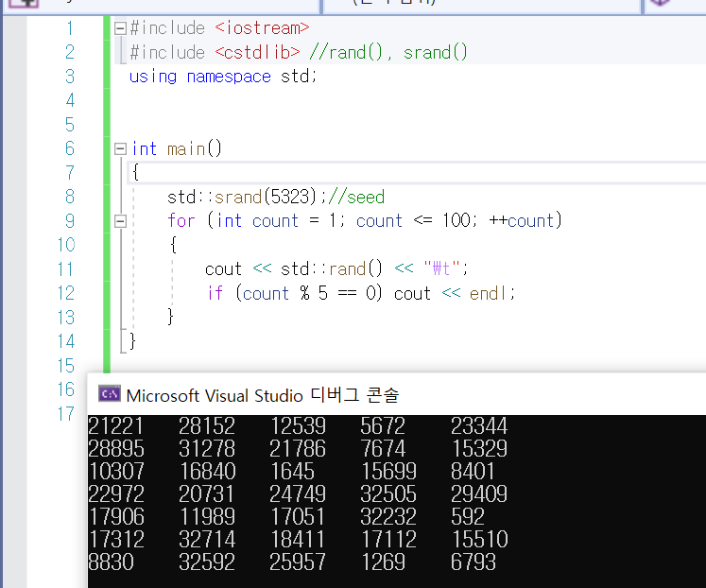The image size is (706, 588).
Task: Click console output value 21221
Action: [x=115, y=425]
